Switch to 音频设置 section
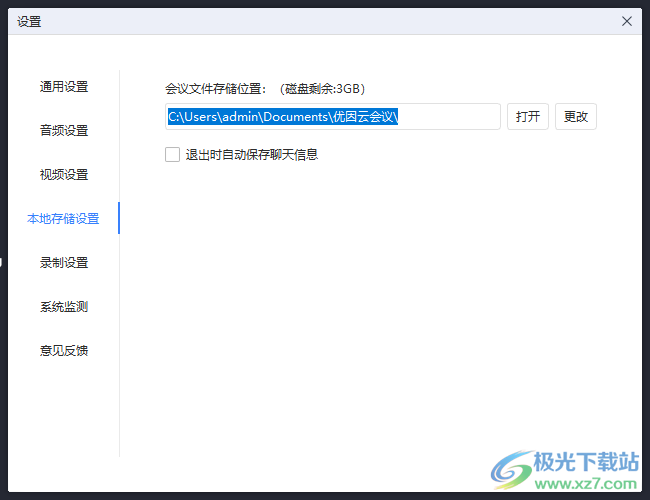Screen dimensions: 650x500 64,131
